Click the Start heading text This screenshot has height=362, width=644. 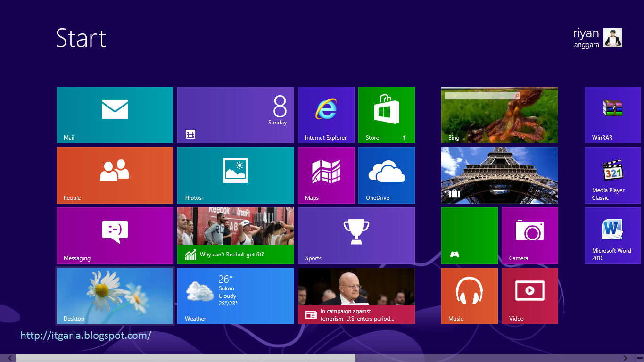point(81,38)
